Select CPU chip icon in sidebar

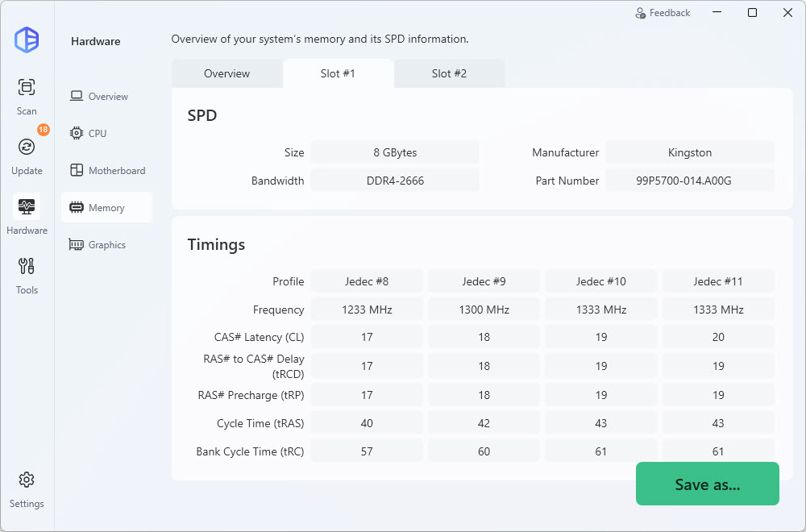click(x=77, y=133)
